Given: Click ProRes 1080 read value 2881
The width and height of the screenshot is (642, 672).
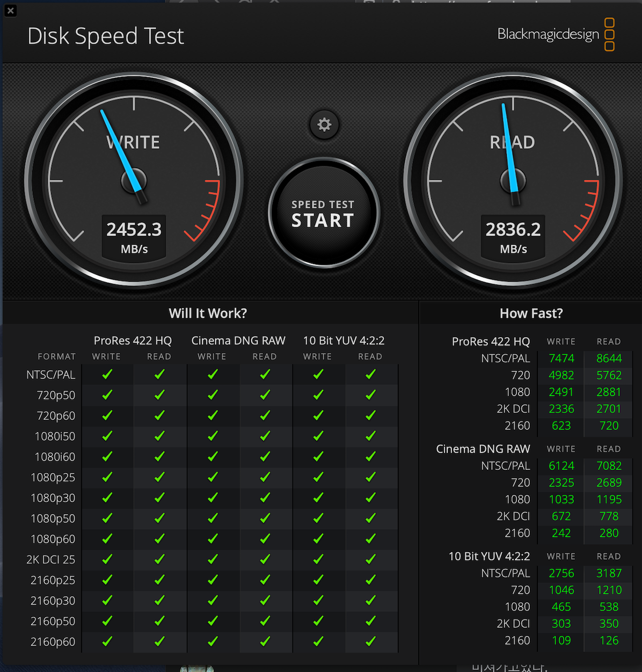Looking at the screenshot, I should coord(609,392).
